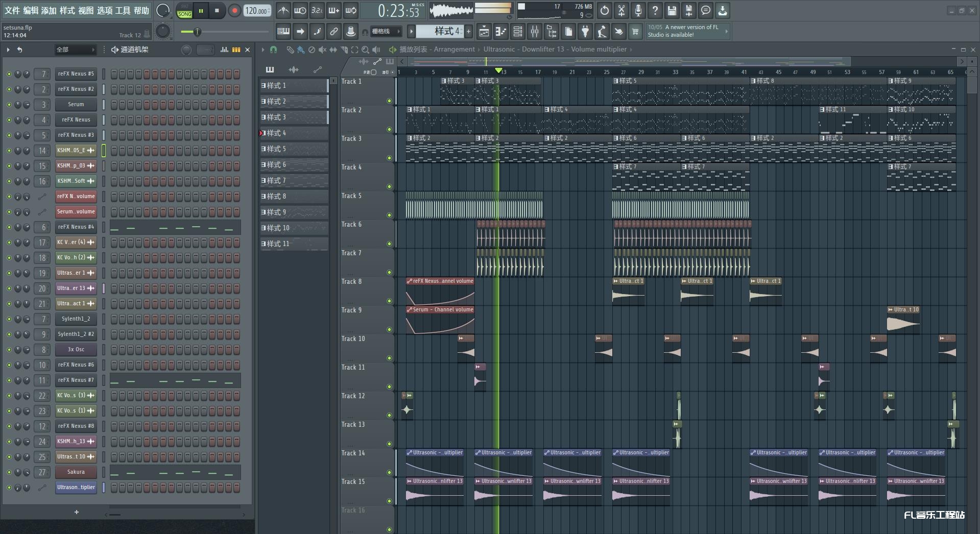Click the 120.000 tempo field
This screenshot has width=980, height=534.
(x=257, y=11)
